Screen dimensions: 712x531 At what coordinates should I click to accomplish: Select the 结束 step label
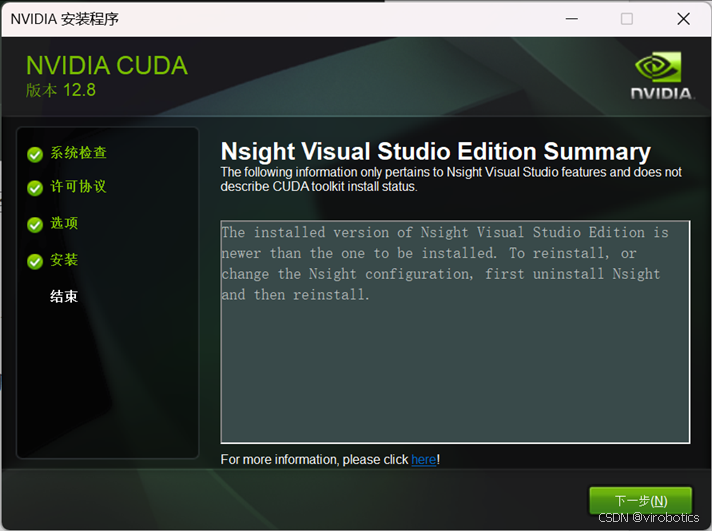64,297
